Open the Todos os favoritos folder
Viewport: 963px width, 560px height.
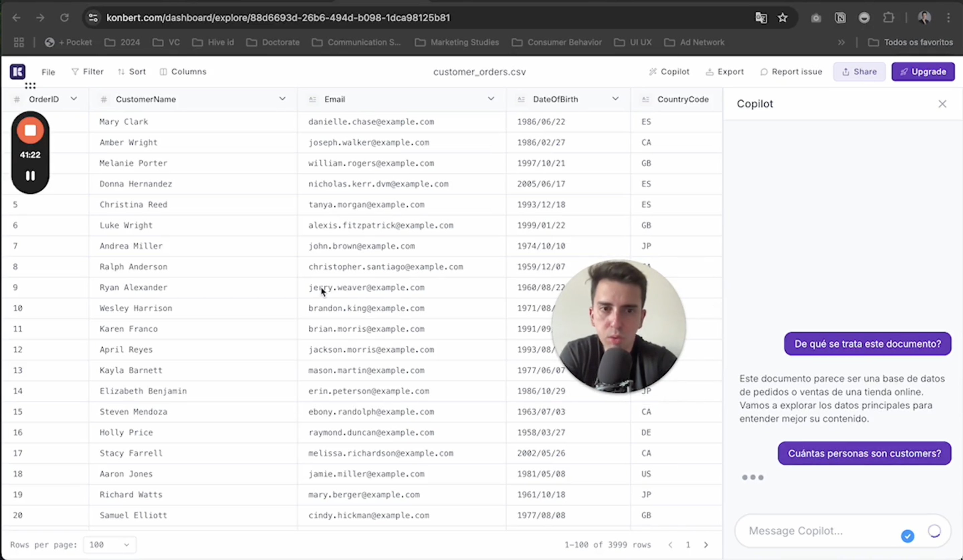(910, 42)
